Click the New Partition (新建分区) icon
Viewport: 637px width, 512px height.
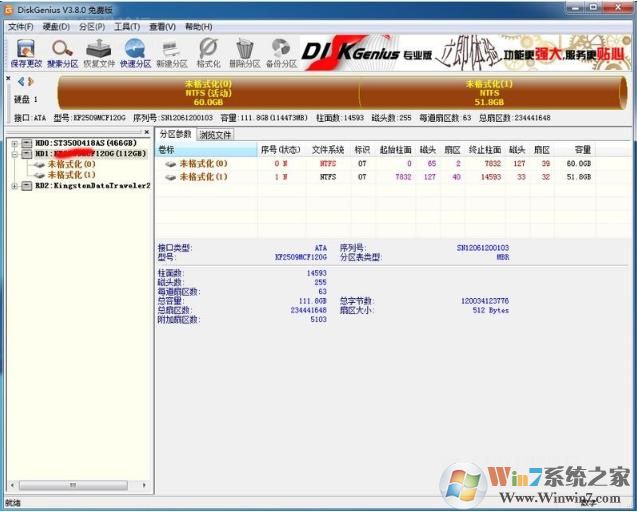point(172,50)
